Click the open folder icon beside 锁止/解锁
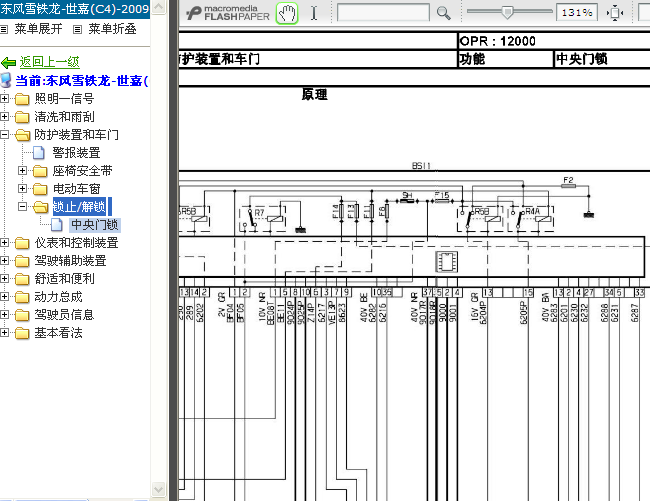650x501 pixels. (x=41, y=207)
